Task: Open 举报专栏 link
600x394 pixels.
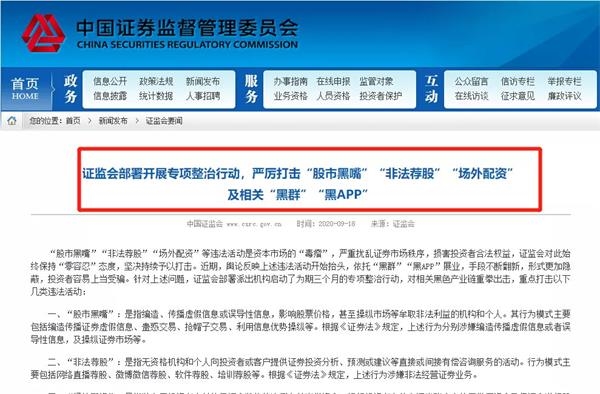Action: click(564, 81)
